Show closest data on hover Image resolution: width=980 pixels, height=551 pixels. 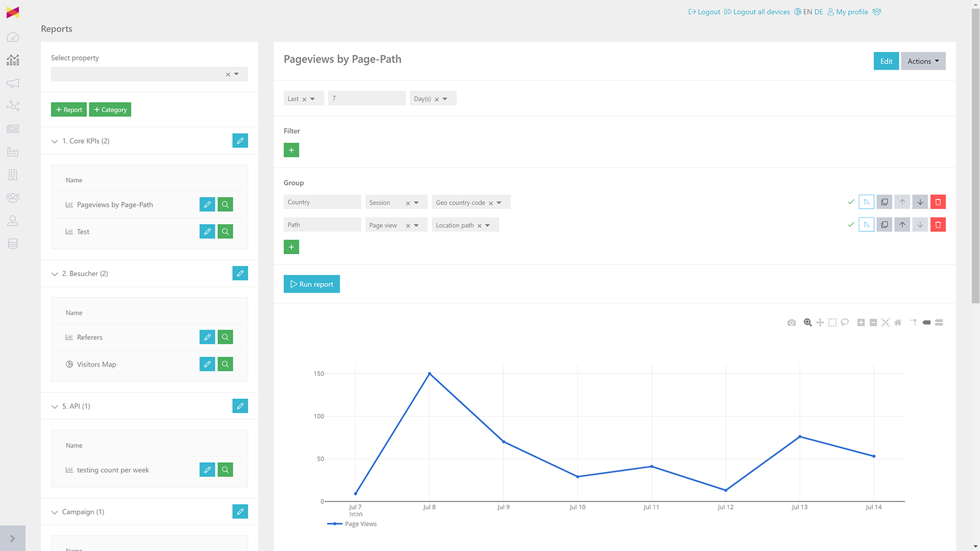[x=927, y=323]
